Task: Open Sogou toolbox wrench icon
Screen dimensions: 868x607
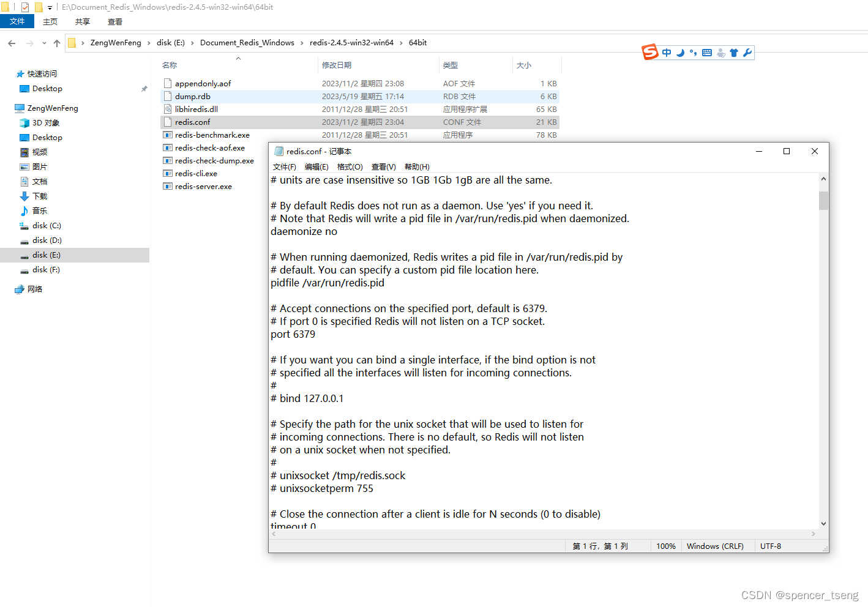Action: 747,53
